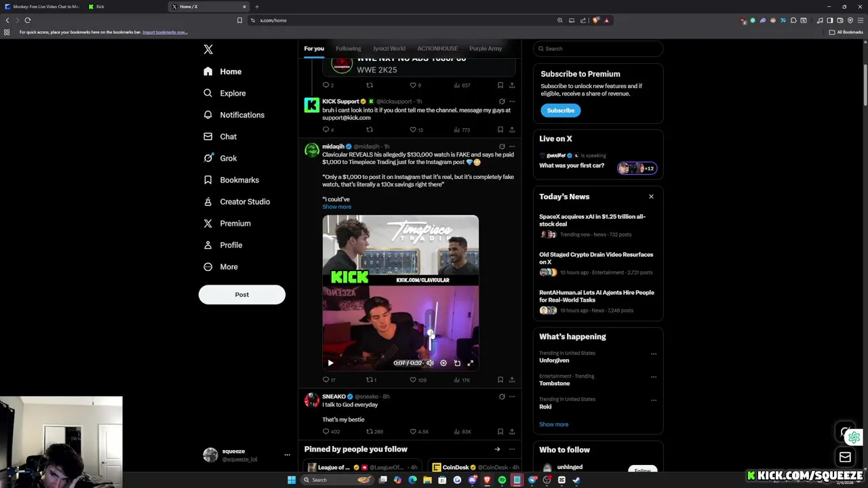Image resolution: width=868 pixels, height=488 pixels.
Task: Open the messages envelope drawer
Action: [x=845, y=457]
